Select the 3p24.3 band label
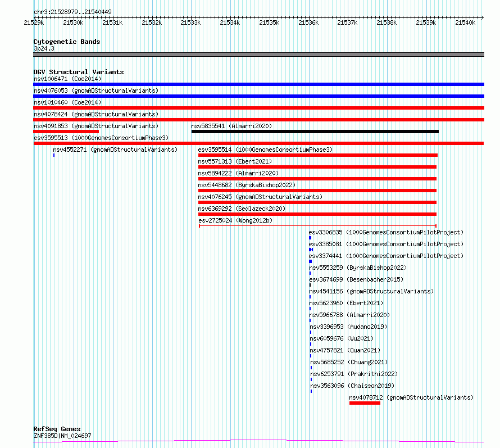This screenshot has height=448, width=500. point(44,48)
